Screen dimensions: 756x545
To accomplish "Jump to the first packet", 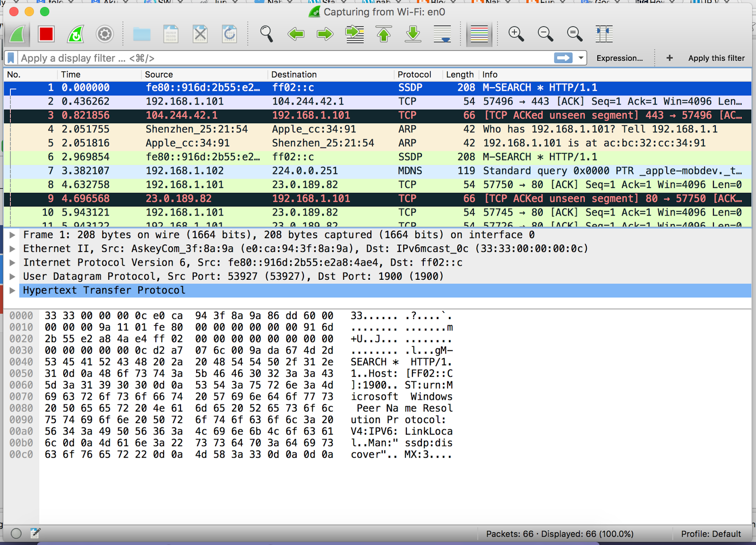I will coord(384,34).
